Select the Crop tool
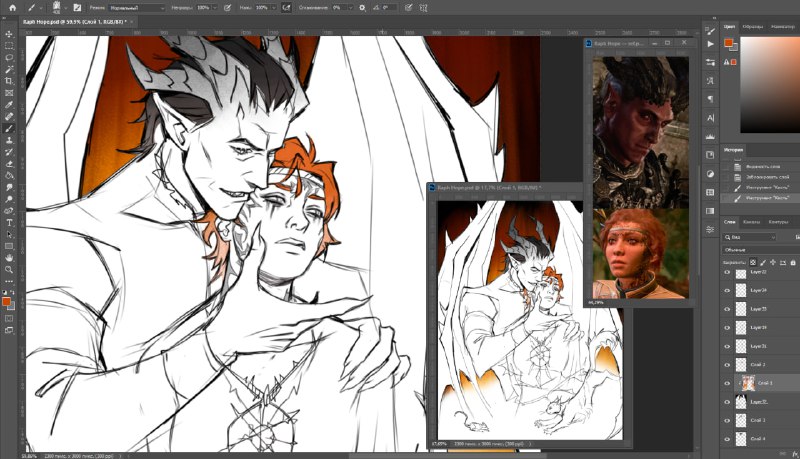800x459 pixels. (x=9, y=81)
